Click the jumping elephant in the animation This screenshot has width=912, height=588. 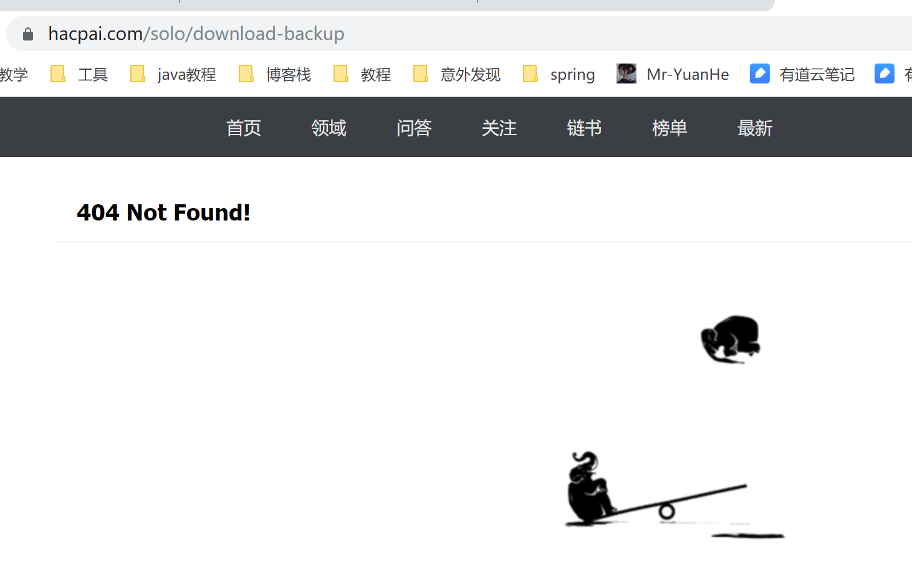click(x=731, y=339)
